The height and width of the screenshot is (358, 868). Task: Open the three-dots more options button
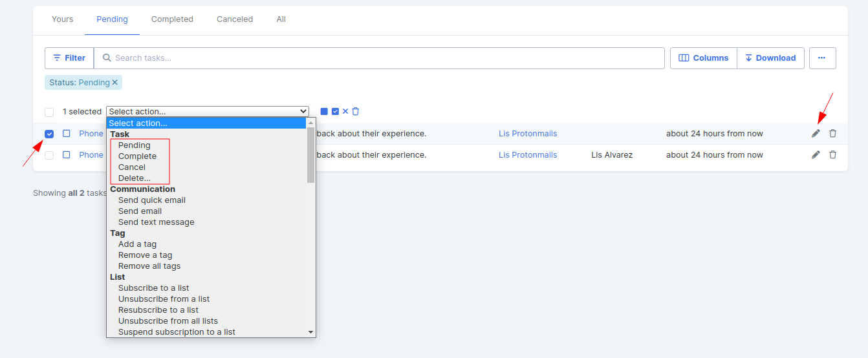(x=822, y=58)
